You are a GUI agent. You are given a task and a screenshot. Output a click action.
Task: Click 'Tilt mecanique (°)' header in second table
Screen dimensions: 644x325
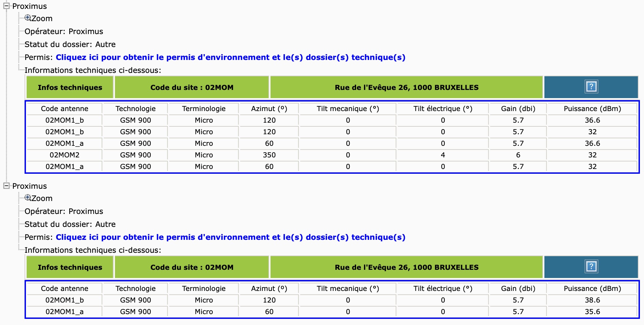348,289
